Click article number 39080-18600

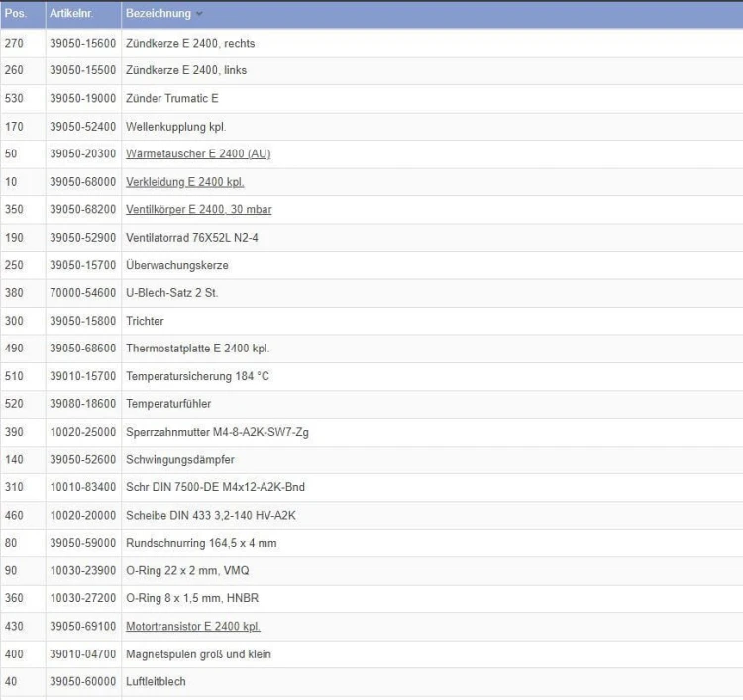(83, 404)
